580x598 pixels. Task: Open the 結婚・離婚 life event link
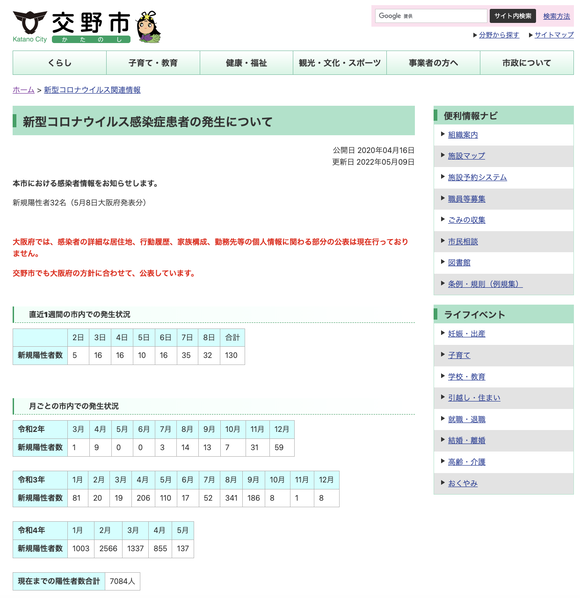[x=466, y=440]
